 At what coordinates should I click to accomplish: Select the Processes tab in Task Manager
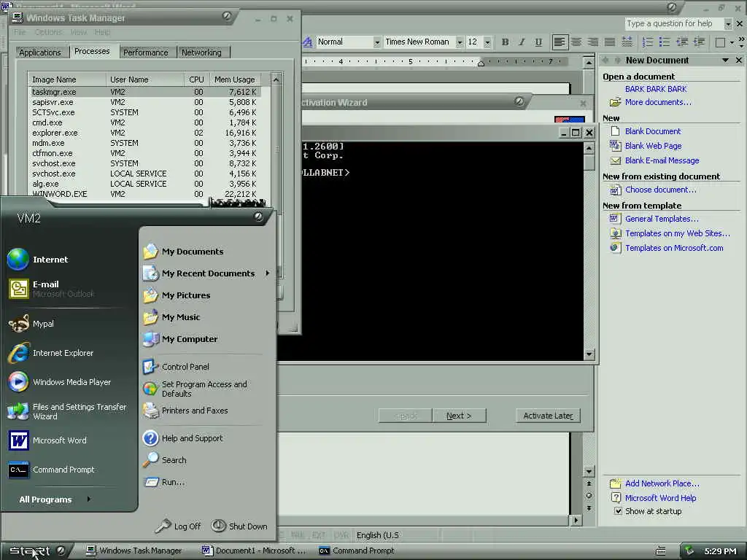92,52
